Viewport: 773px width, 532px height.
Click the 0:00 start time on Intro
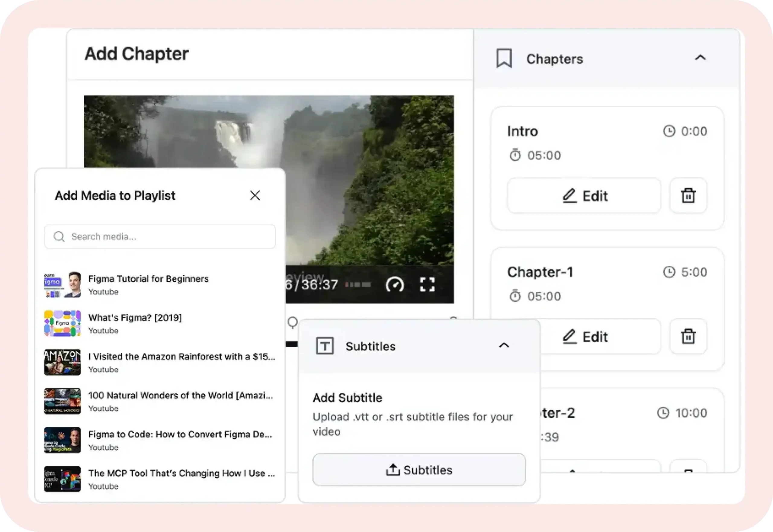[694, 131]
